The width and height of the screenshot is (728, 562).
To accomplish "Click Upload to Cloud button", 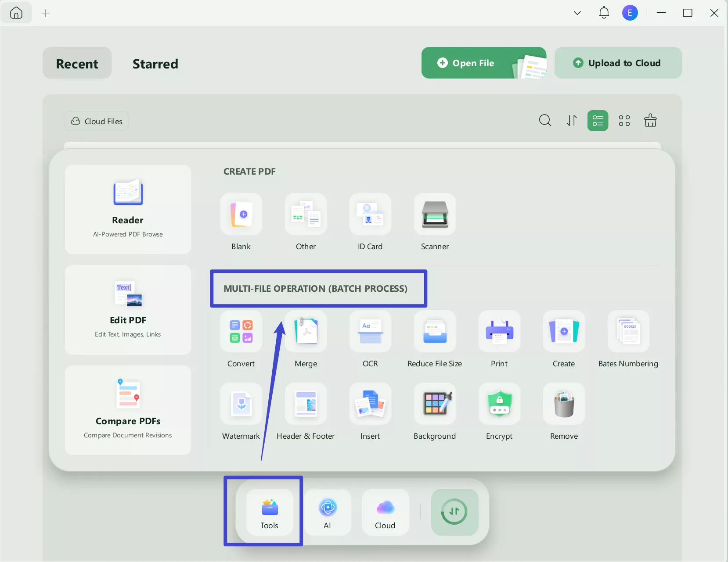I will (x=618, y=63).
